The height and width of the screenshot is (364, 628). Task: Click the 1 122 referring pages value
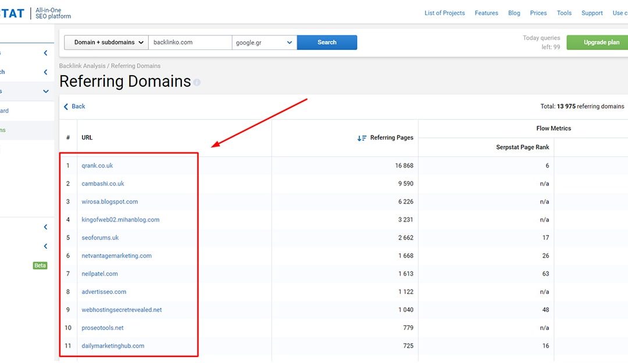406,292
